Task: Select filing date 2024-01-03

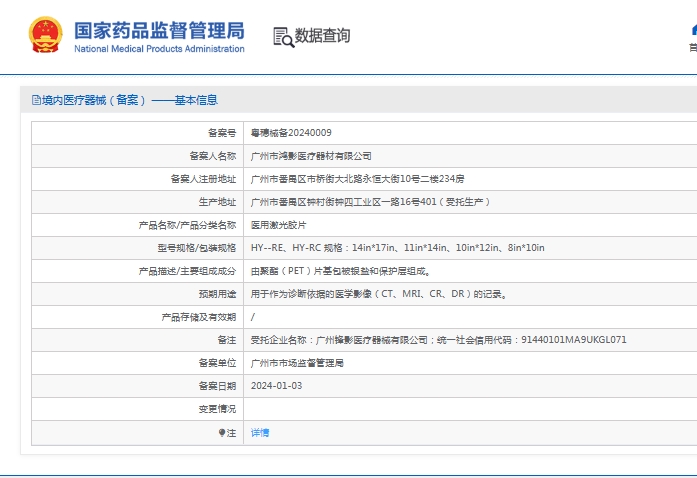Action: [x=276, y=386]
